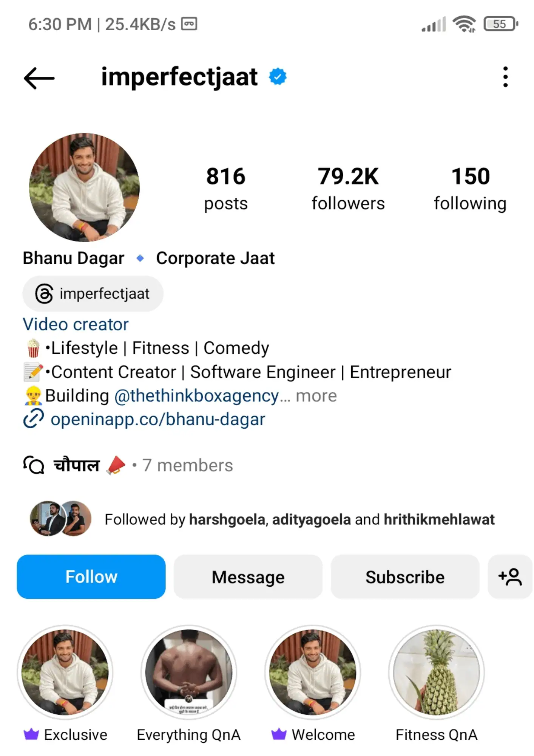Tap the back arrow icon
This screenshot has width=534, height=756.
[x=39, y=78]
